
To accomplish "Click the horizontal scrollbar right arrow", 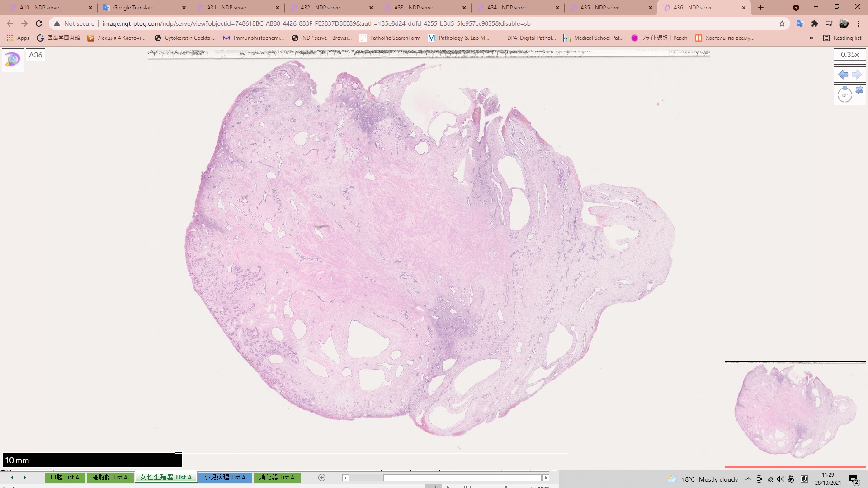I will pyautogui.click(x=546, y=478).
